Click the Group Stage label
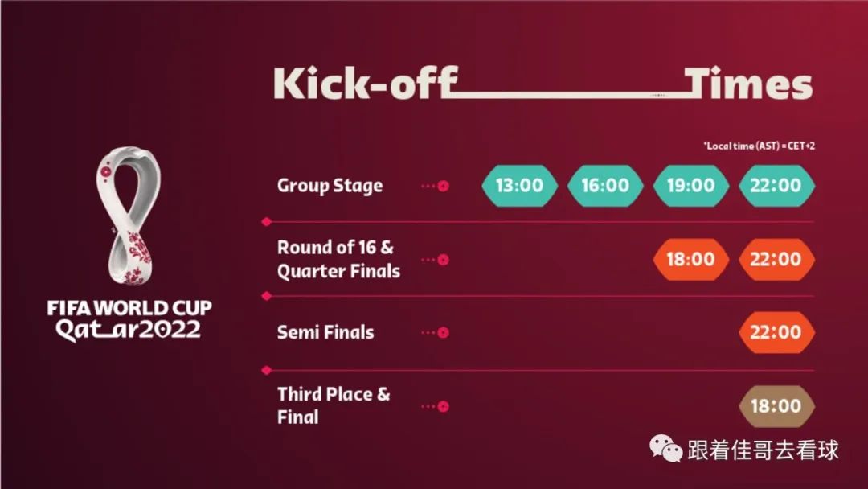The height and width of the screenshot is (489, 868). [x=330, y=186]
